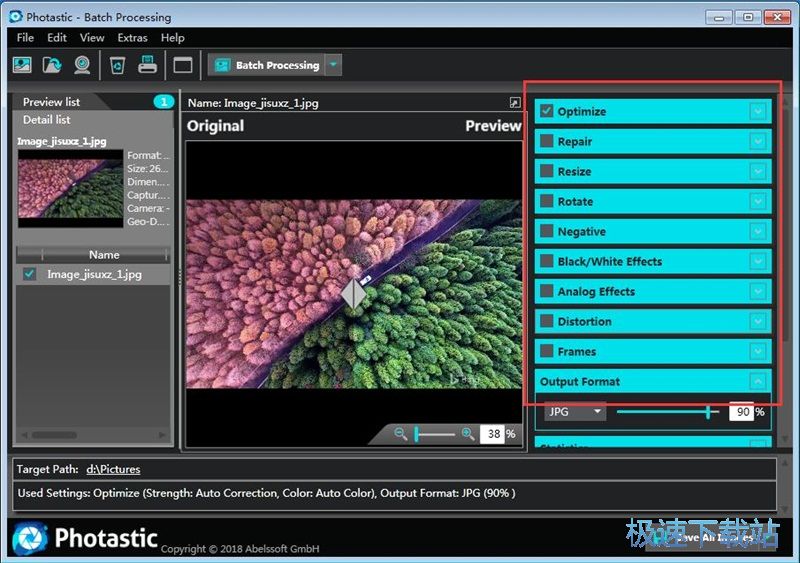Open the Extras menu
Screen dimensions: 800x563
click(132, 37)
